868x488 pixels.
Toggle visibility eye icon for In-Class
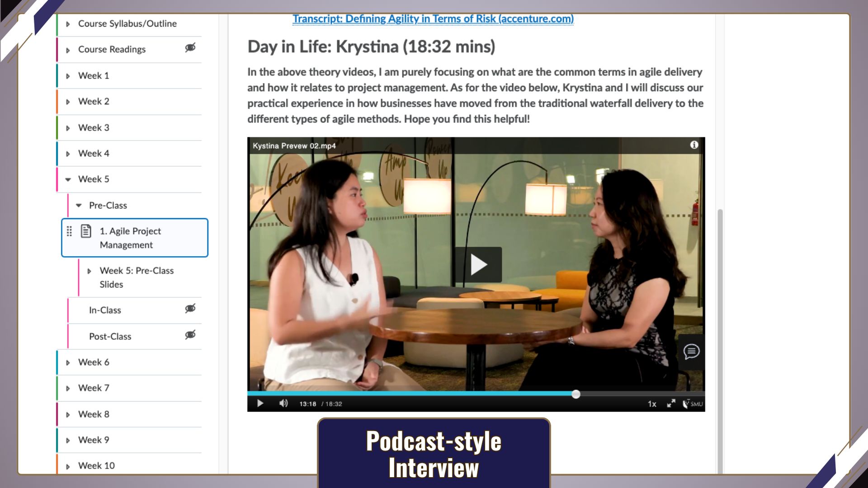[x=190, y=309]
